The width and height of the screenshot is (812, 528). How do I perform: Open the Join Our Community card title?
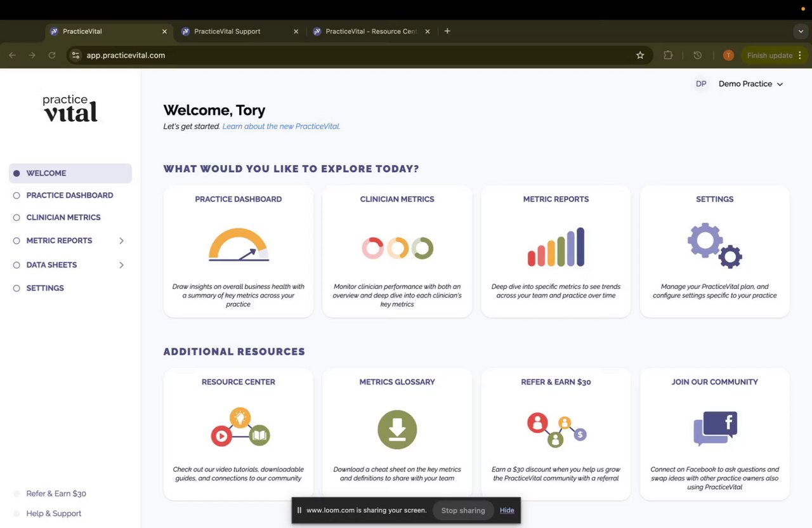pyautogui.click(x=715, y=382)
